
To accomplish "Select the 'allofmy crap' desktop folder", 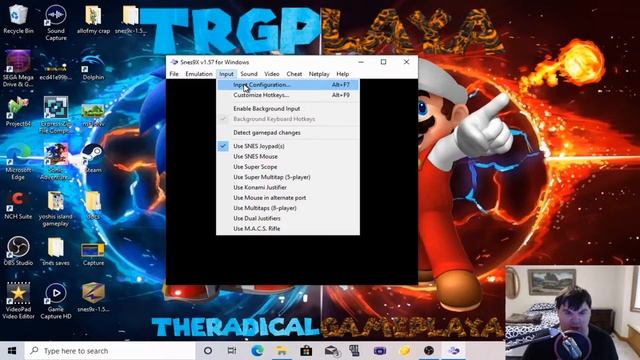I will [x=93, y=18].
